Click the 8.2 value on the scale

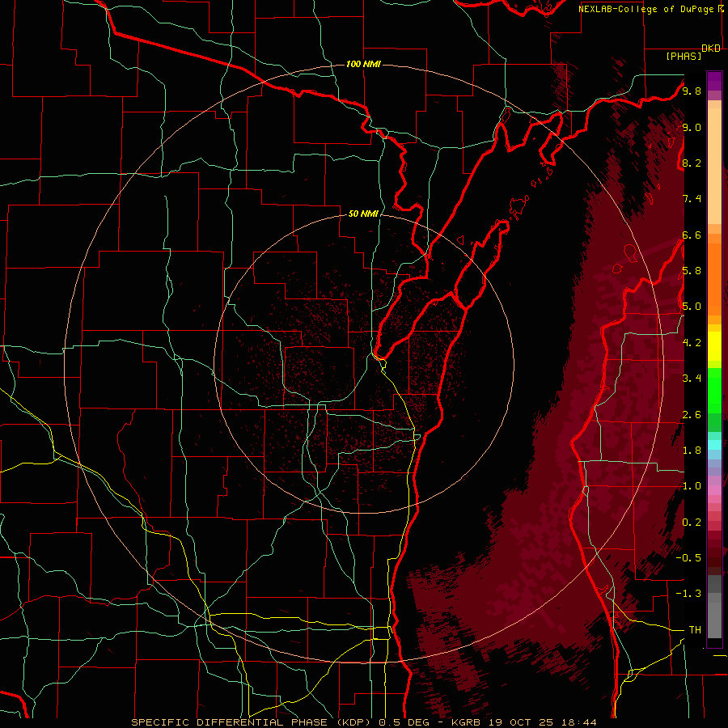pos(692,163)
